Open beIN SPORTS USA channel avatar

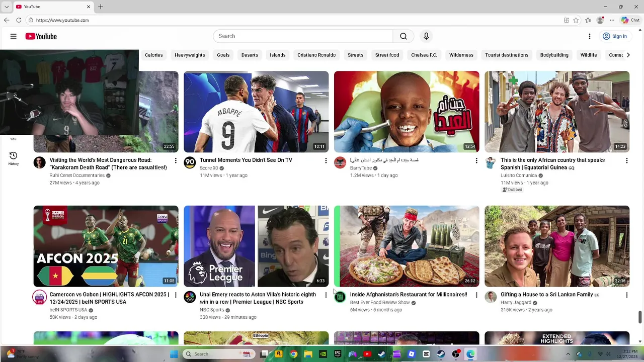click(39, 297)
